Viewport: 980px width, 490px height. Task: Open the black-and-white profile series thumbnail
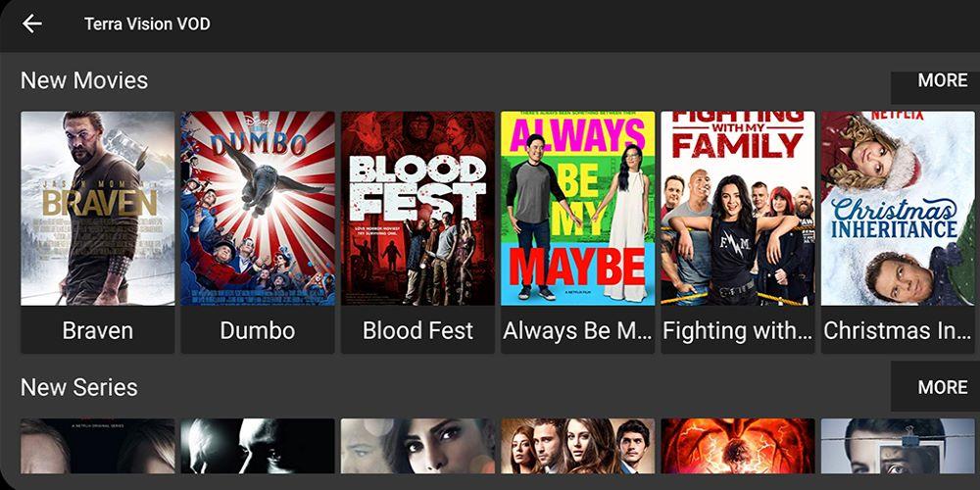258,446
